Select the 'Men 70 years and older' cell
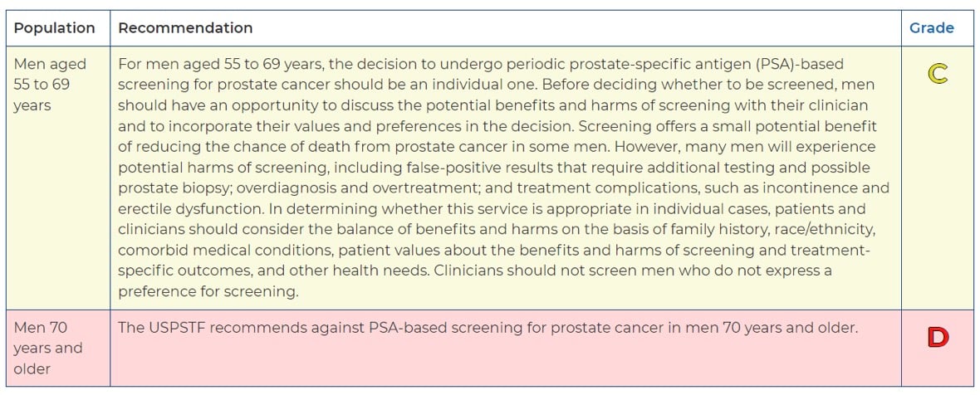The width and height of the screenshot is (980, 395). (x=48, y=348)
